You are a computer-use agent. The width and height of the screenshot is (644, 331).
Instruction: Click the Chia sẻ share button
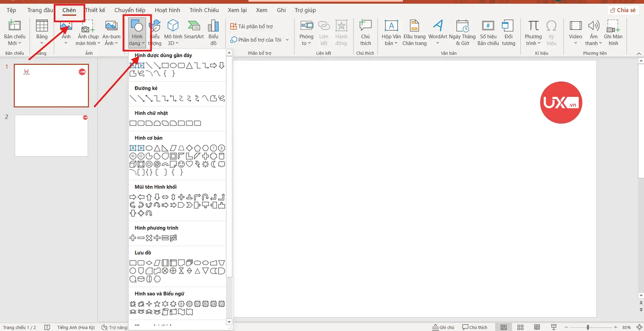pos(623,10)
